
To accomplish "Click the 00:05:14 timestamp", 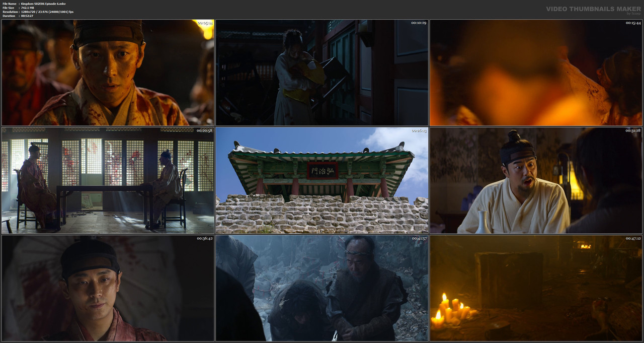I will pos(204,23).
